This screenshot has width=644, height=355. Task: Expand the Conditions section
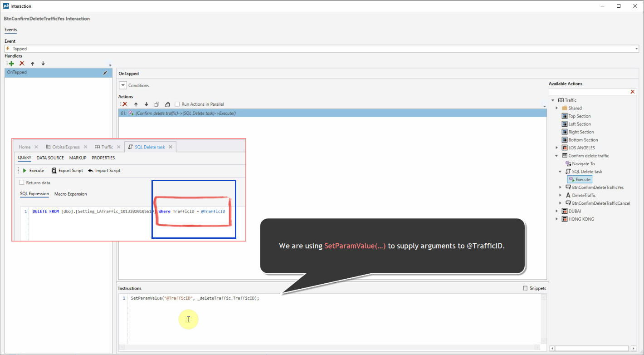coord(123,85)
